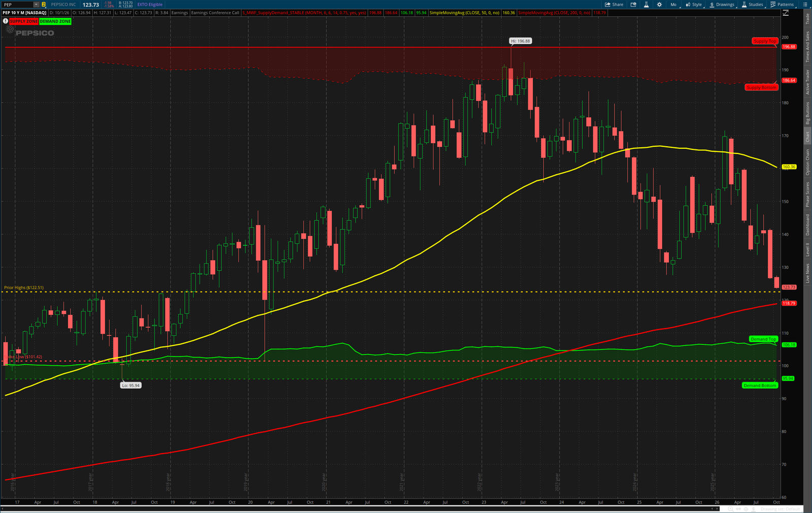Click the flask icon next to the gear
812x513 pixels.
(x=646, y=5)
